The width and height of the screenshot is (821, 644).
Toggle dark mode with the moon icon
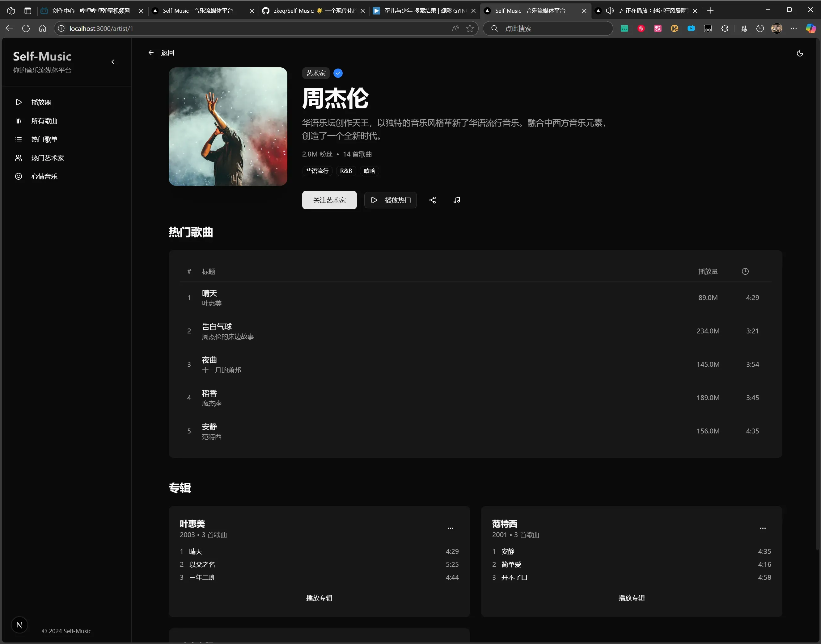(799, 53)
